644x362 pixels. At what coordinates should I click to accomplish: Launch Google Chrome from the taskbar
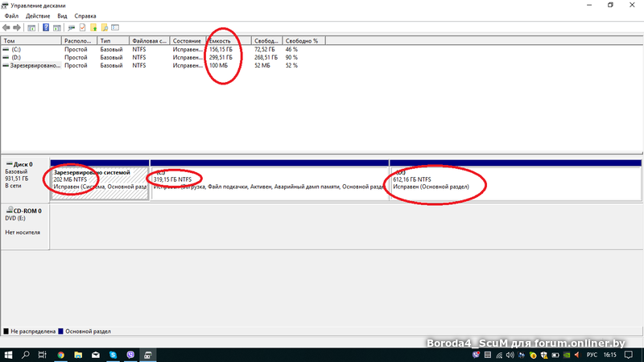(61, 355)
